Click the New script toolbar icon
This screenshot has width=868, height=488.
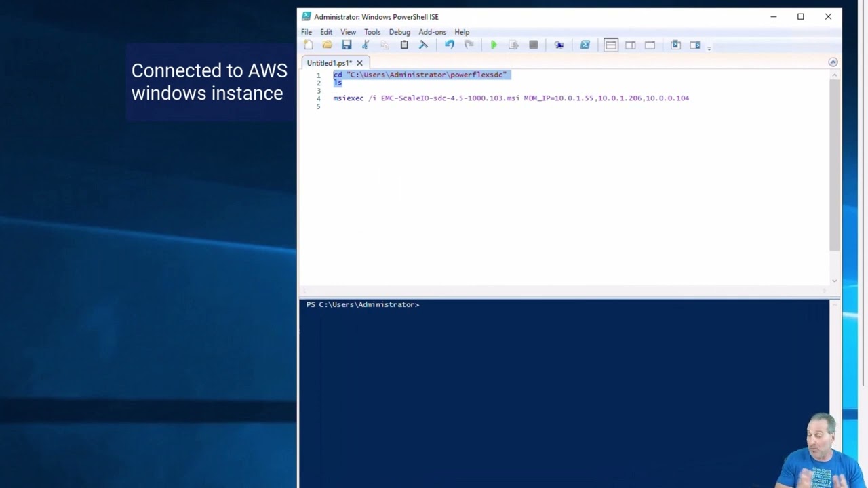309,45
